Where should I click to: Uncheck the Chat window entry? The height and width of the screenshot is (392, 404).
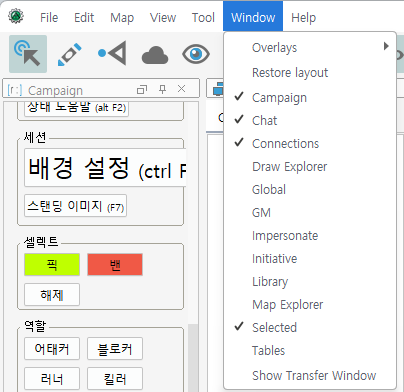(310, 120)
